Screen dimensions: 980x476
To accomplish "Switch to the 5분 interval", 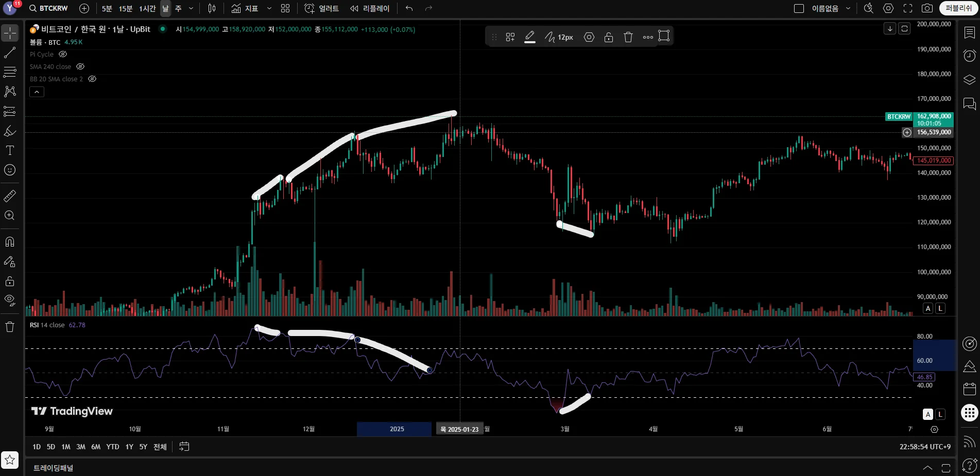I will [x=107, y=8].
